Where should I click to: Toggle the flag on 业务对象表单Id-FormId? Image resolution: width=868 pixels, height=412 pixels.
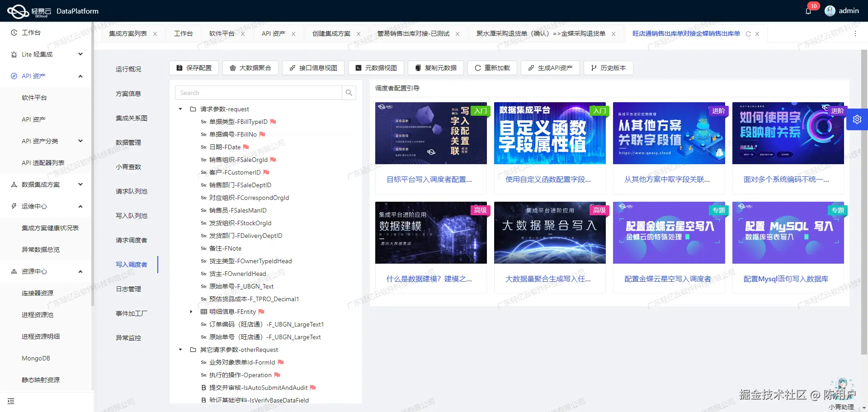281,362
